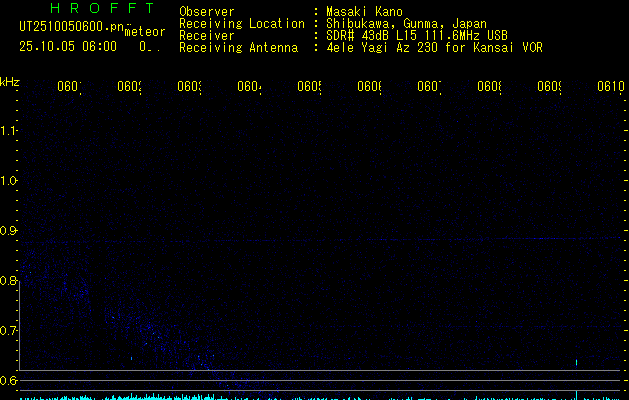
Task: Click the 0.6 kHz frequency axis label
Action: click(x=10, y=380)
